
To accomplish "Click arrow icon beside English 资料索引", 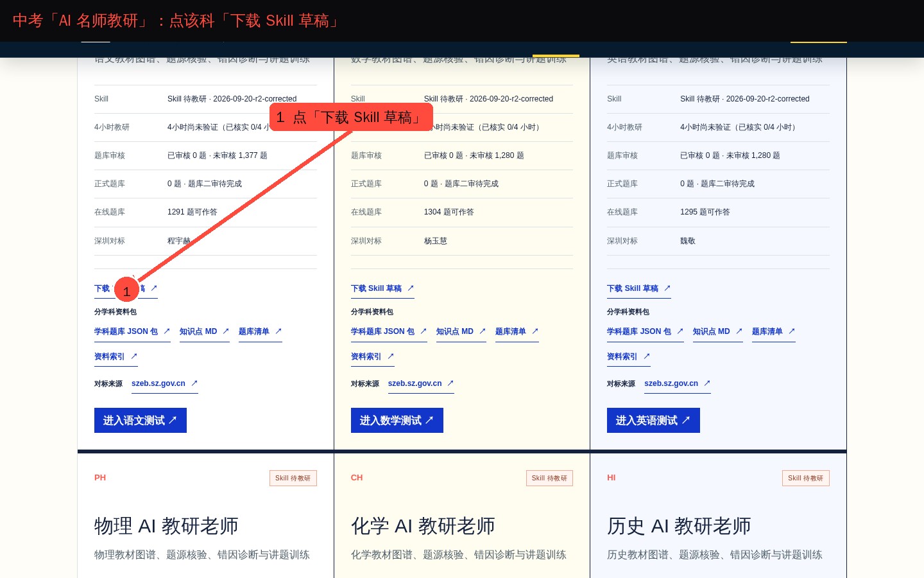I will [x=647, y=356].
